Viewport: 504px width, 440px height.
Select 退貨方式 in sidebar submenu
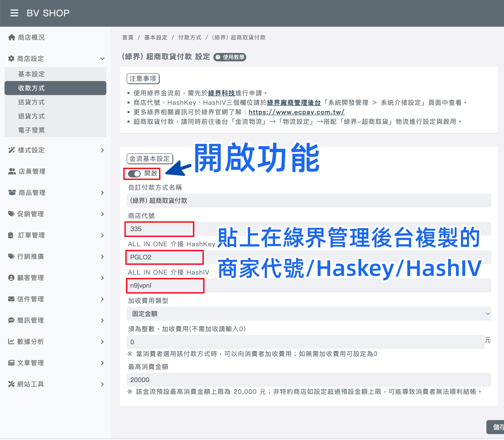coord(55,116)
